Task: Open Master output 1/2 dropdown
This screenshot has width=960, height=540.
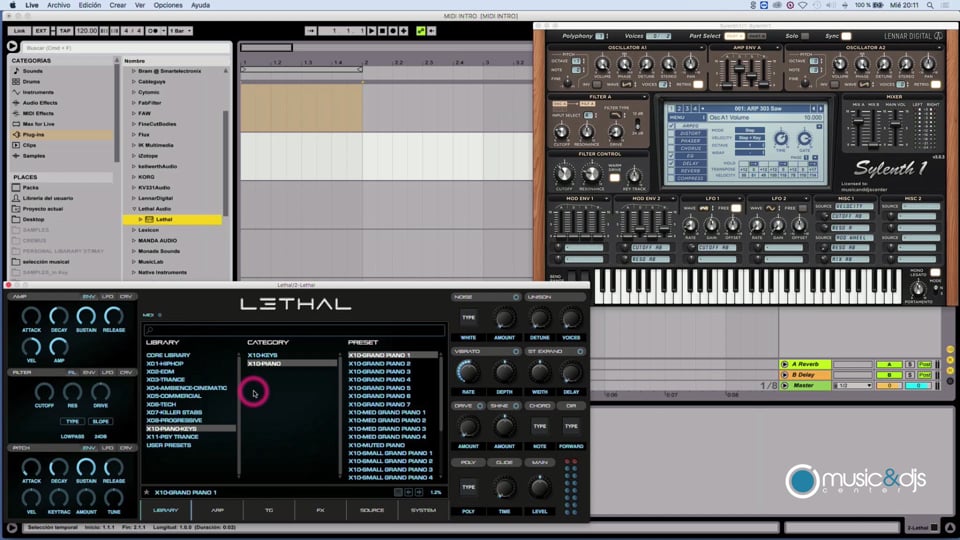Action: pos(854,386)
